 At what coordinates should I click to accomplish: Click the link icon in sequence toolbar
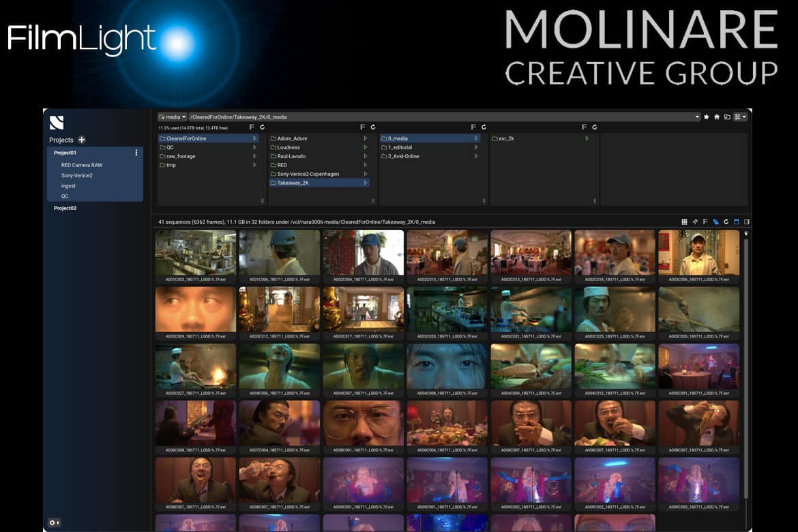point(695,222)
